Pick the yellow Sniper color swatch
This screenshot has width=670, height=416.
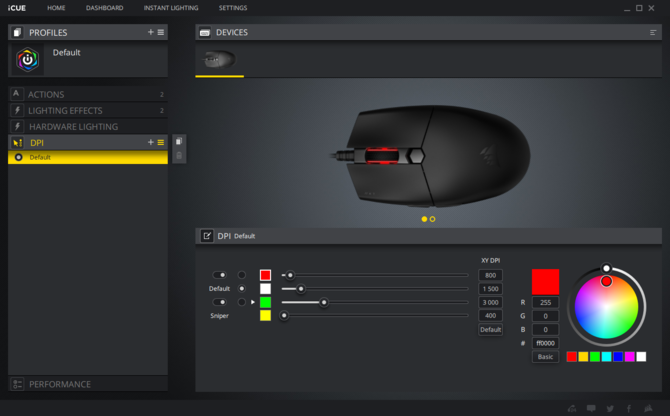(x=265, y=316)
